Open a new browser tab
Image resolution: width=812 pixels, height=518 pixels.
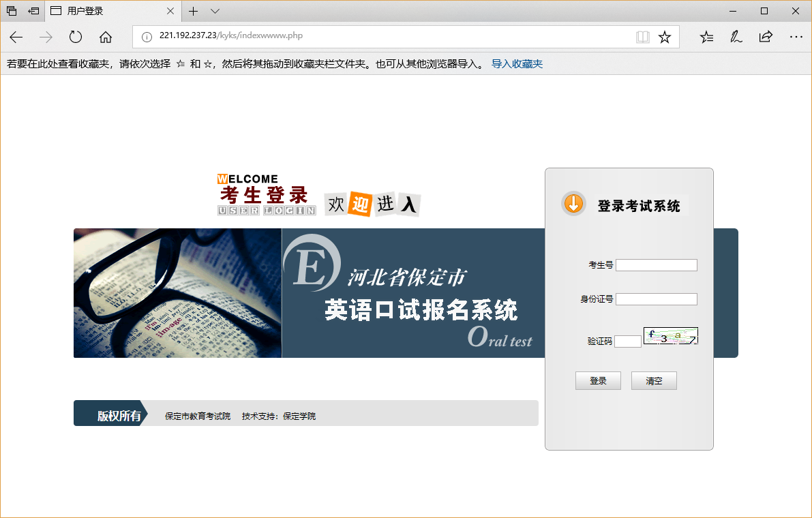[x=193, y=11]
